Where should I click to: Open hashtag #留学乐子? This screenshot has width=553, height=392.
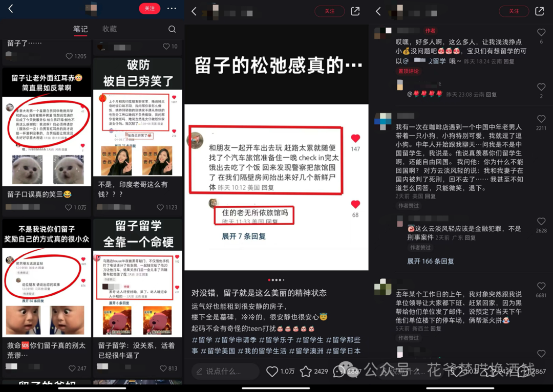[x=276, y=340]
